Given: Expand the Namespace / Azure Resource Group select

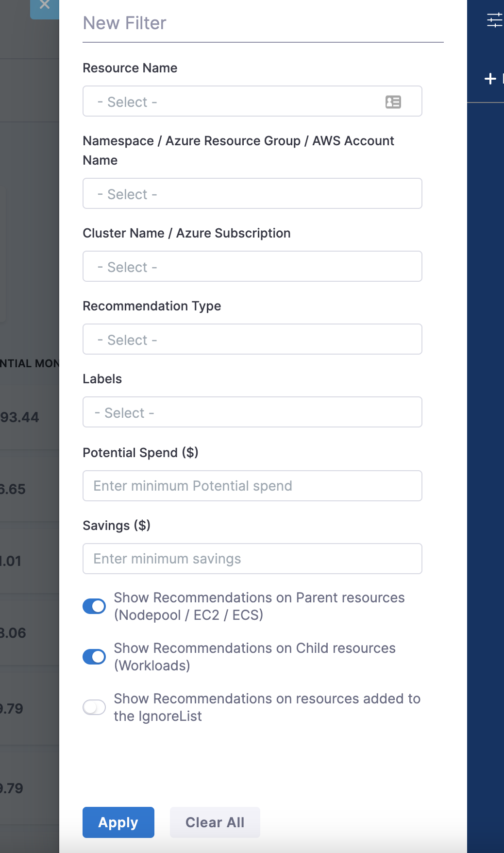Looking at the screenshot, I should pyautogui.click(x=252, y=194).
